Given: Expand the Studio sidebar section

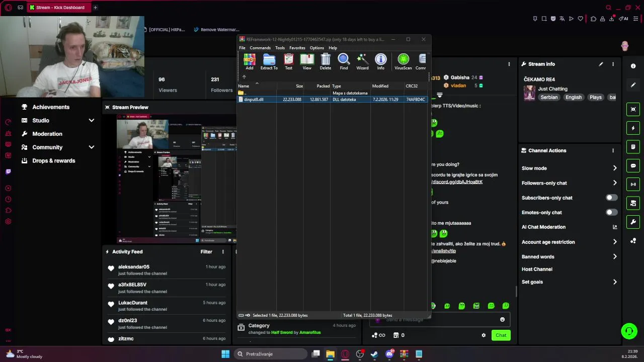Looking at the screenshot, I should click(92, 121).
